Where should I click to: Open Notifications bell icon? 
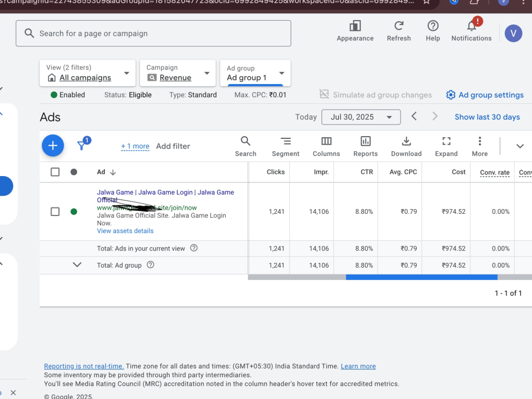coord(471,26)
